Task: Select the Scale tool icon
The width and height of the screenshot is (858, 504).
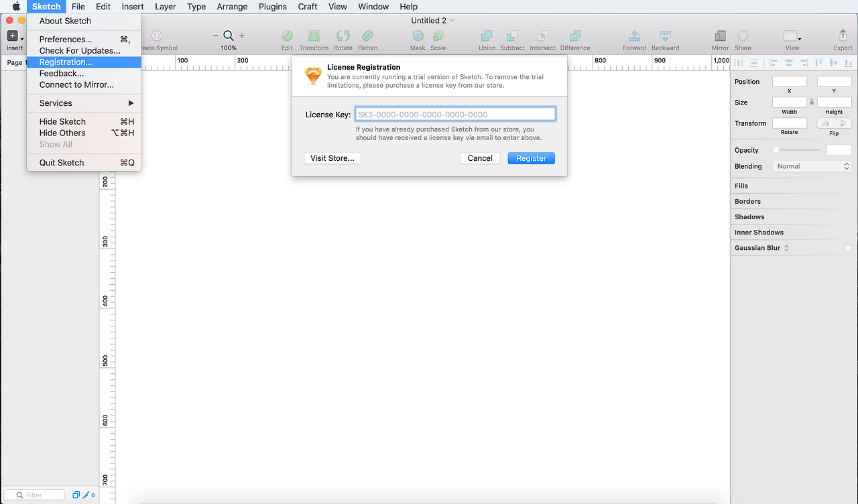Action: [438, 36]
